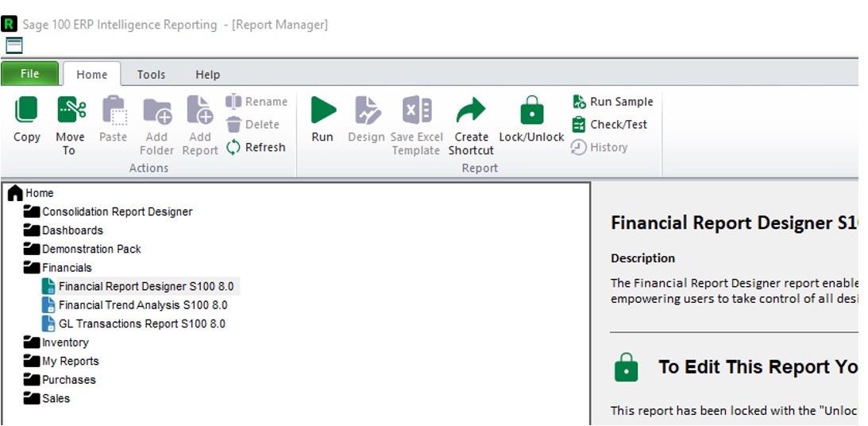Open report History

point(600,147)
